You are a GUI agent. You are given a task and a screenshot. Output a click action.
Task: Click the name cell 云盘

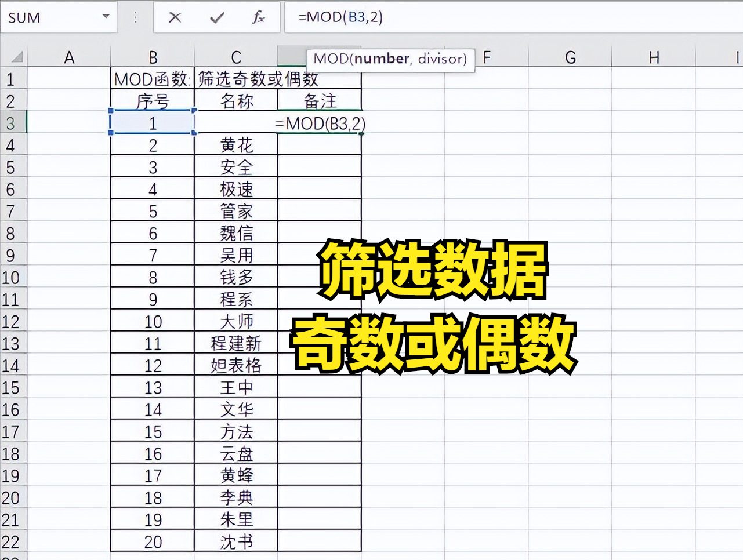[236, 453]
